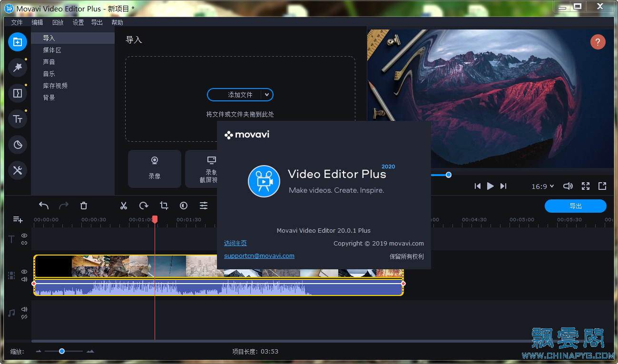This screenshot has height=364, width=618.
Task: Rotate the clip with rotate icon
Action: pos(144,206)
